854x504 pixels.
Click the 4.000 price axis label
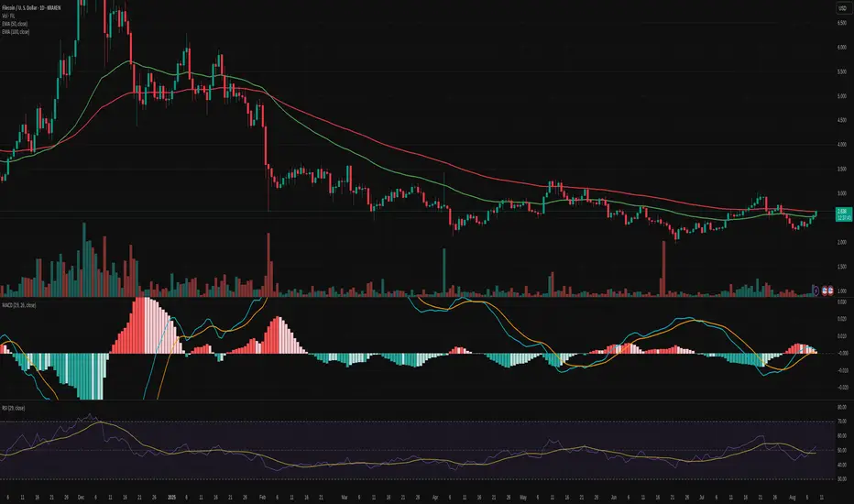click(x=842, y=145)
